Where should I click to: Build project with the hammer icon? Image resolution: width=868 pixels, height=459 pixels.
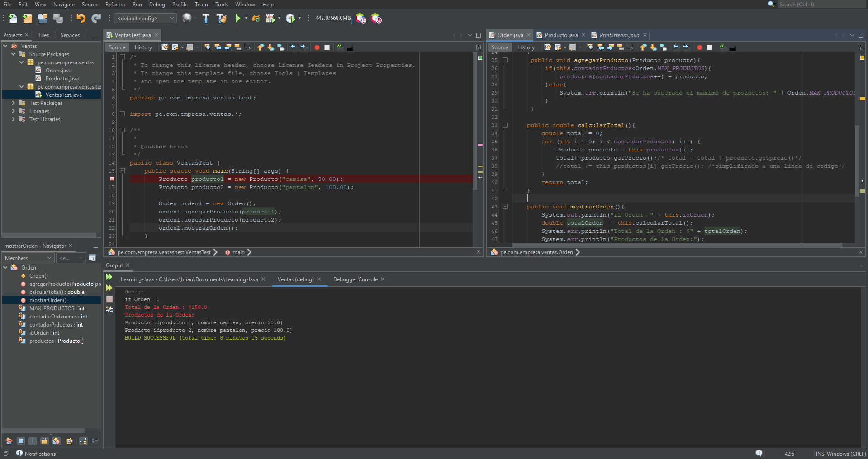pyautogui.click(x=206, y=19)
